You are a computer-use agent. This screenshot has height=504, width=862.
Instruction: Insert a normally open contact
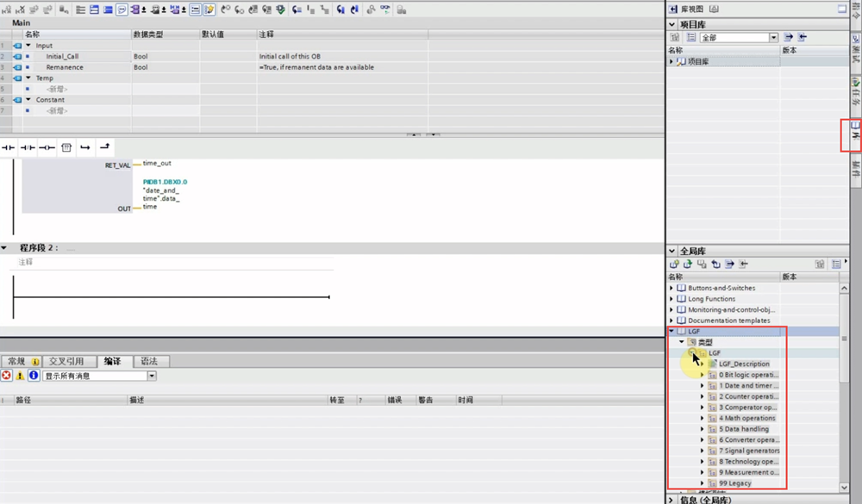[9, 148]
